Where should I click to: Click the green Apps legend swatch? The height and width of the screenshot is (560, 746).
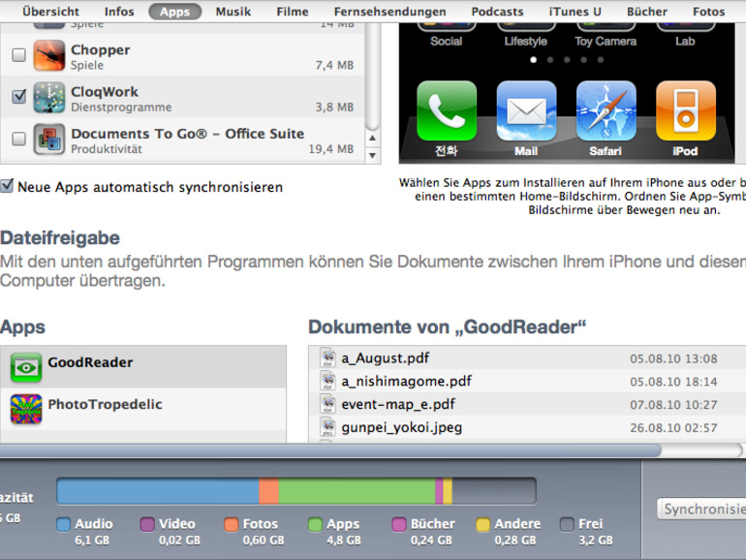click(x=315, y=524)
